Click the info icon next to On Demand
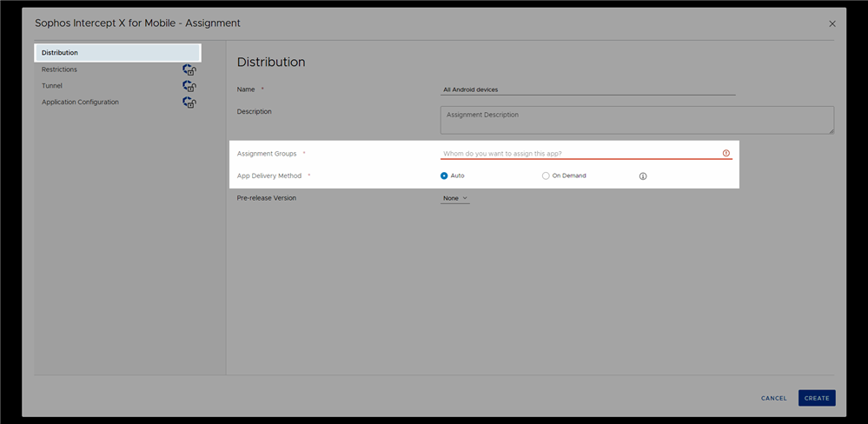 point(643,176)
